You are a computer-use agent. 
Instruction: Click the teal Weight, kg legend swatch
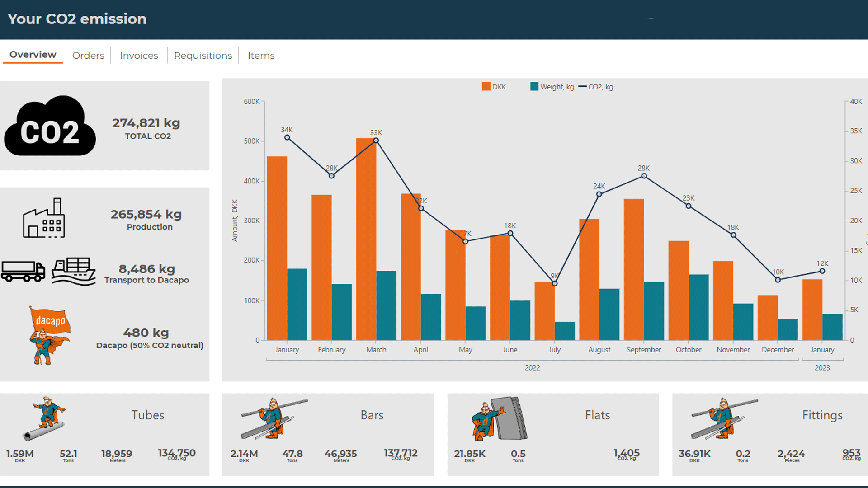click(x=534, y=87)
